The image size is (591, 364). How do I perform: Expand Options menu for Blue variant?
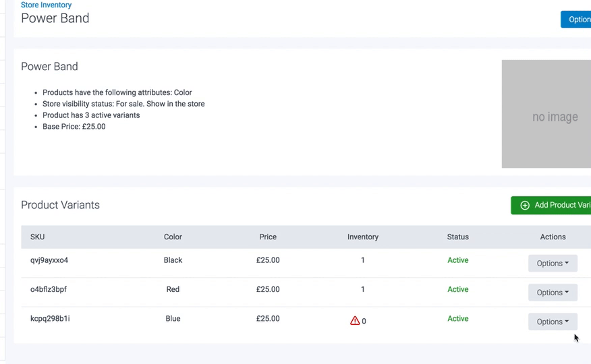[x=553, y=322]
